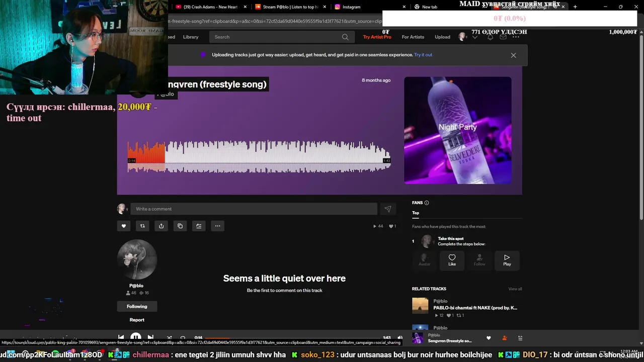Skip to the previous track in the player

click(x=121, y=337)
